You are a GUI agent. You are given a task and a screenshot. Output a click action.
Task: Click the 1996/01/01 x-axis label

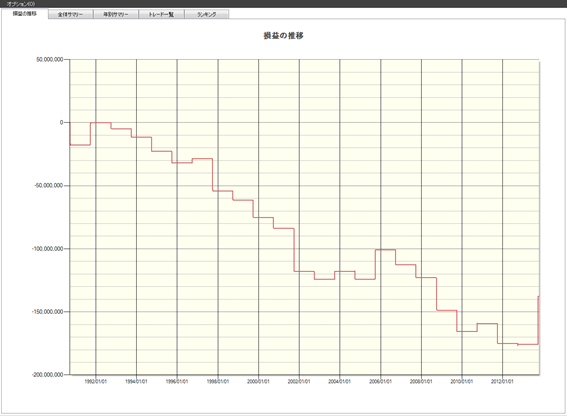click(x=177, y=382)
